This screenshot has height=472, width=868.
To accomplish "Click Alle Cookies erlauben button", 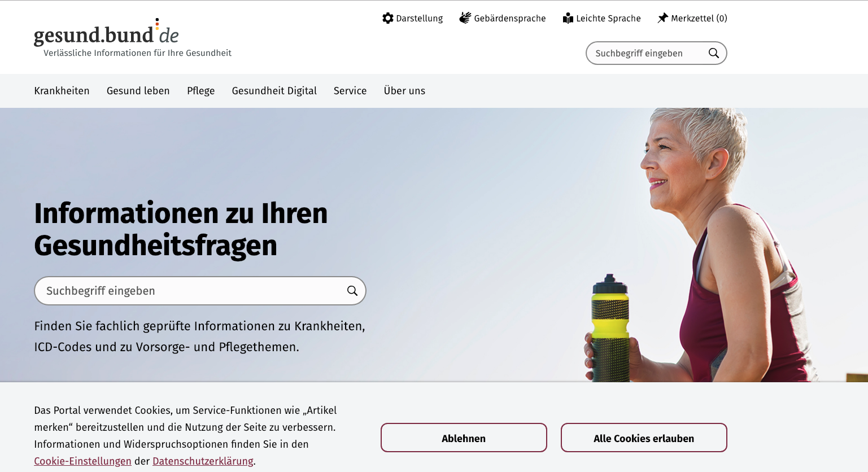I will 644,438.
